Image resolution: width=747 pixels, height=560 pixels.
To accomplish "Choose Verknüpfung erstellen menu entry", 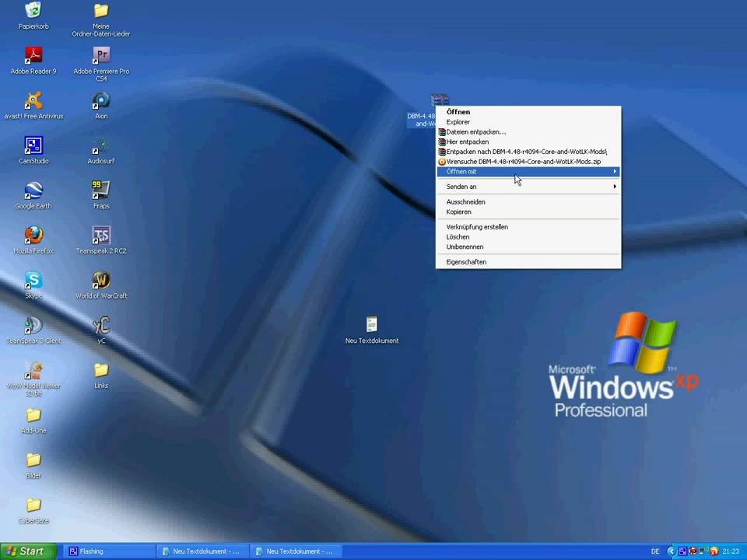I will coord(528,227).
